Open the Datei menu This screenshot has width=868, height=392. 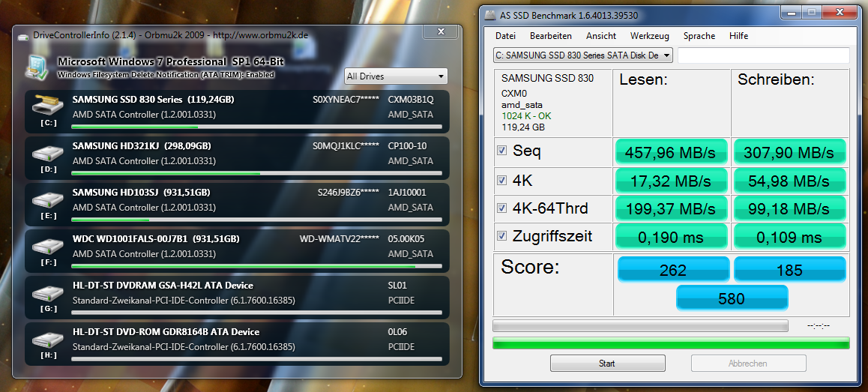(505, 36)
